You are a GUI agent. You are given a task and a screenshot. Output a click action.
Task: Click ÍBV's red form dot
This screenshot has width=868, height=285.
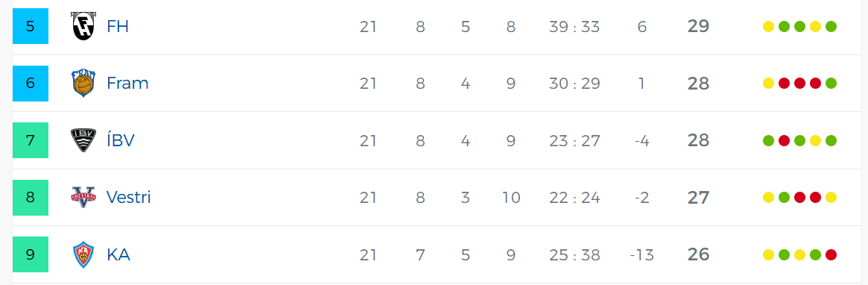pos(784,141)
